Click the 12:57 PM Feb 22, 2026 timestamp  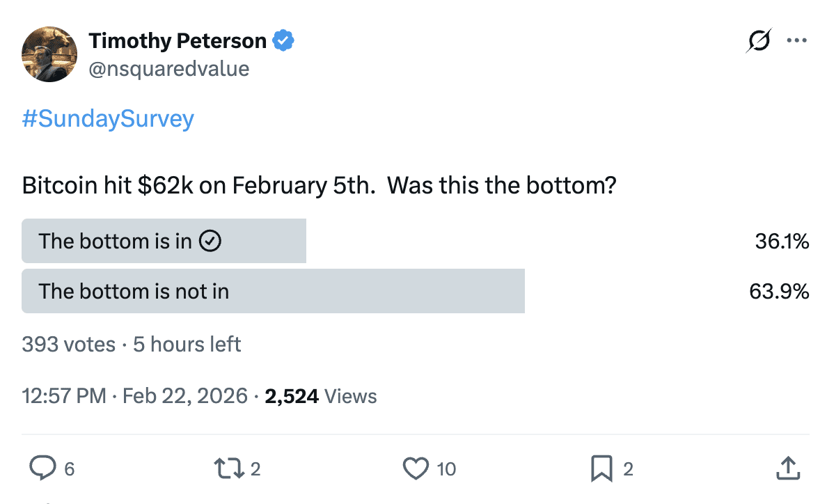135,396
